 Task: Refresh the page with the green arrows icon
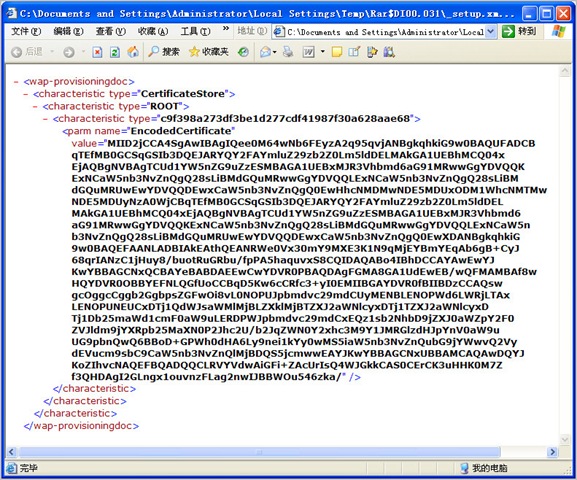coord(115,52)
